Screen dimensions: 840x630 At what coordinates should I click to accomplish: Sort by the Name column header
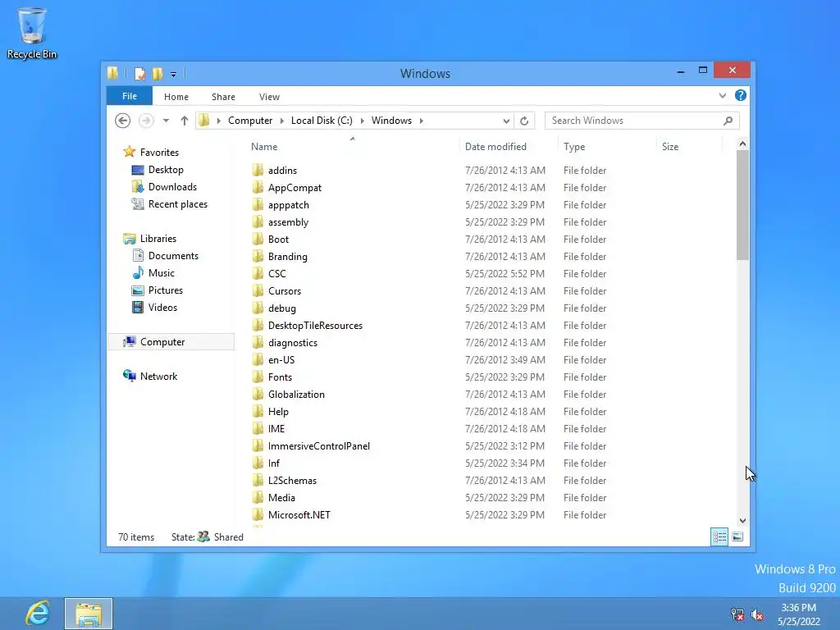pyautogui.click(x=264, y=147)
